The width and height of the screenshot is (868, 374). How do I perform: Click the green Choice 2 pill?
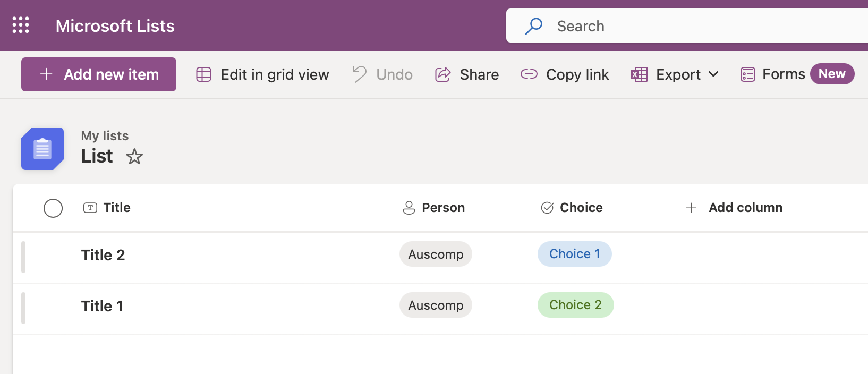point(575,305)
